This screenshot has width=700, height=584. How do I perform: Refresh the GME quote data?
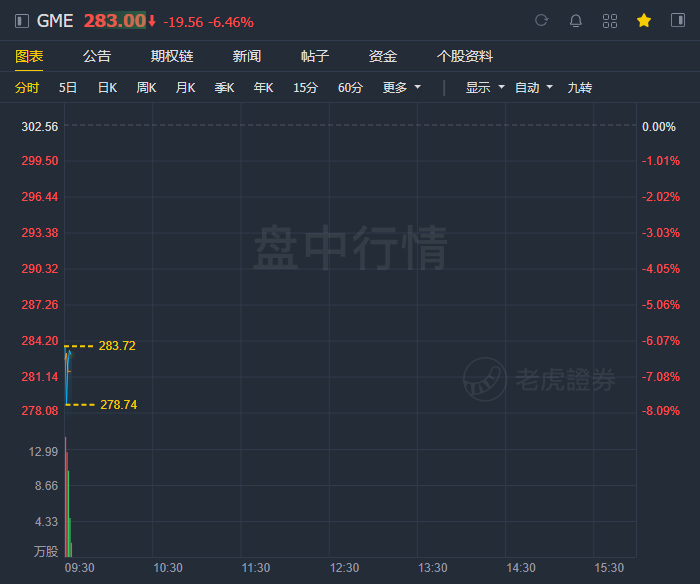click(542, 21)
